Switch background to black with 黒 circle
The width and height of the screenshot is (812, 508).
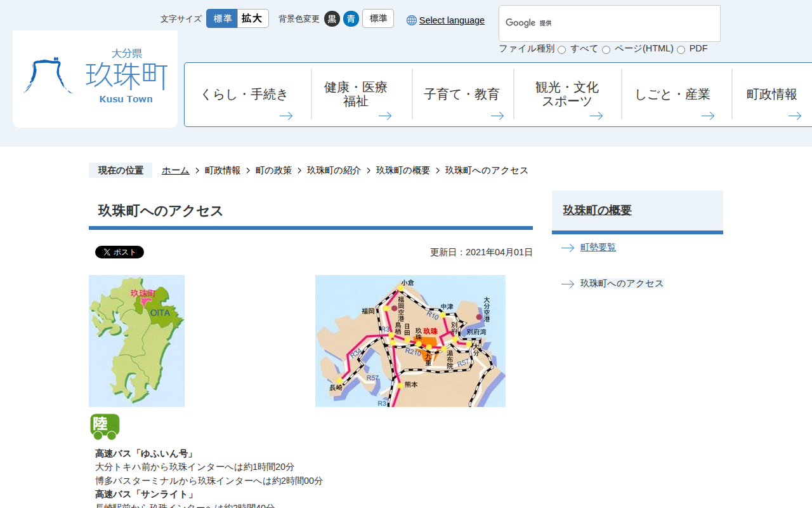point(332,19)
